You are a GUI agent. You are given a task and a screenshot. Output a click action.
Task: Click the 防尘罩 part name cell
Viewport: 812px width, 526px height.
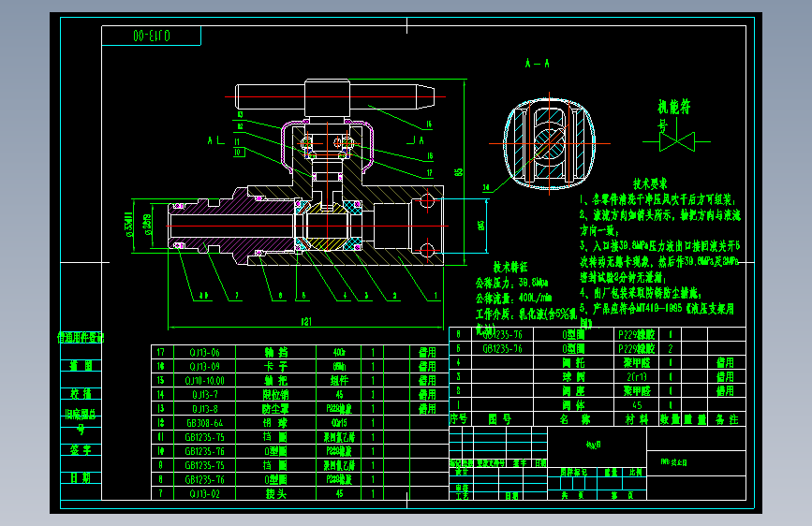click(x=276, y=409)
